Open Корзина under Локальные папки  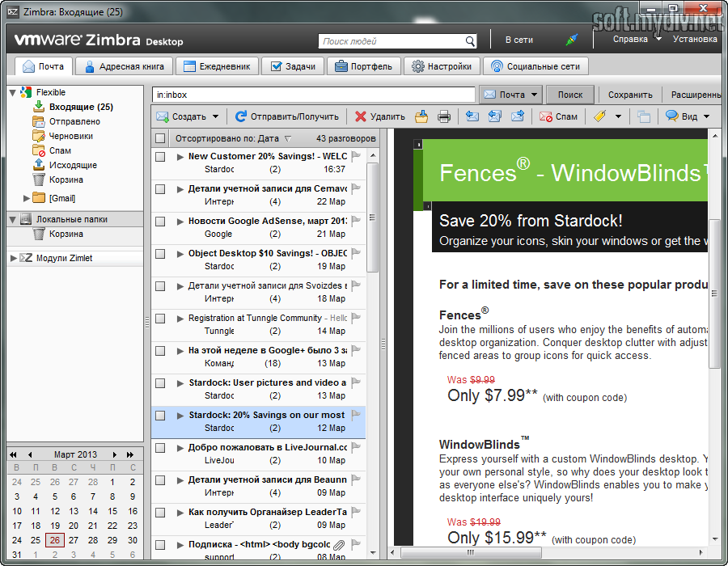click(x=66, y=234)
